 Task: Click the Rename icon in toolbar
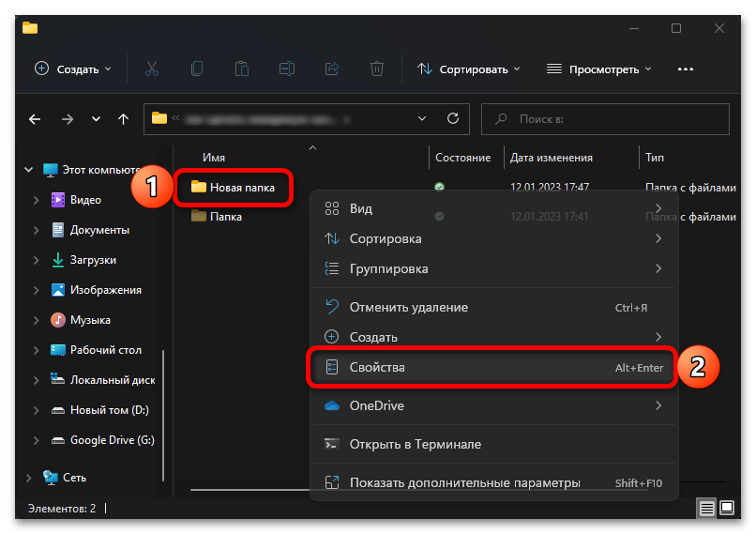coord(286,69)
